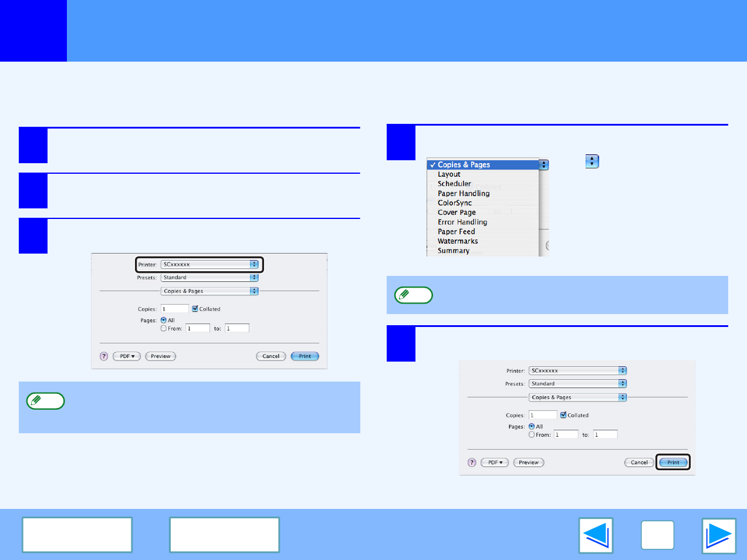Screen dimensions: 747x560
Task: Click the green Note pencil icon under step 3
Action: coord(46,401)
